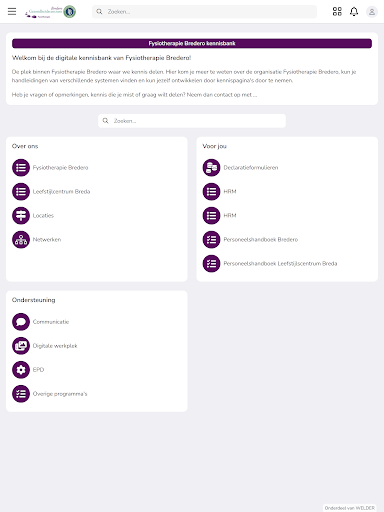Click the EPD gear icon
Screen dimensions: 384x512
[x=21, y=370]
